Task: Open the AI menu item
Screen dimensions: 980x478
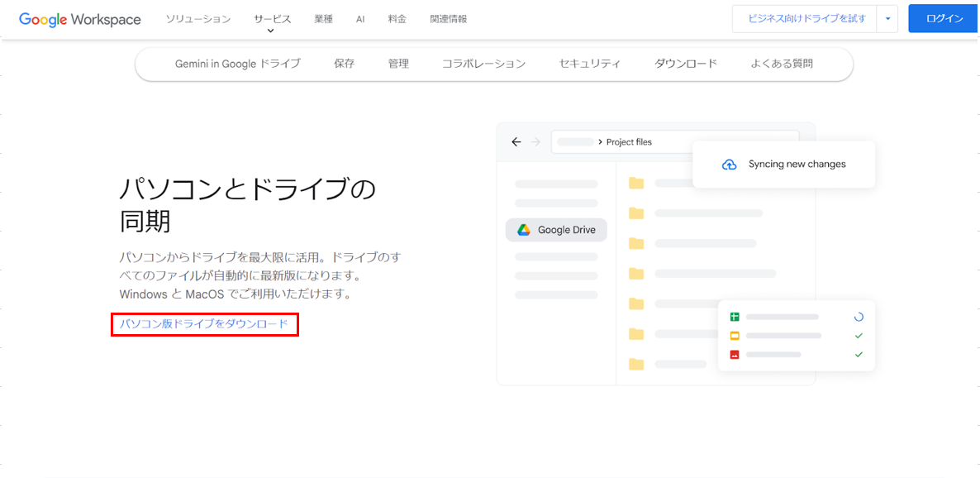Action: coord(360,19)
